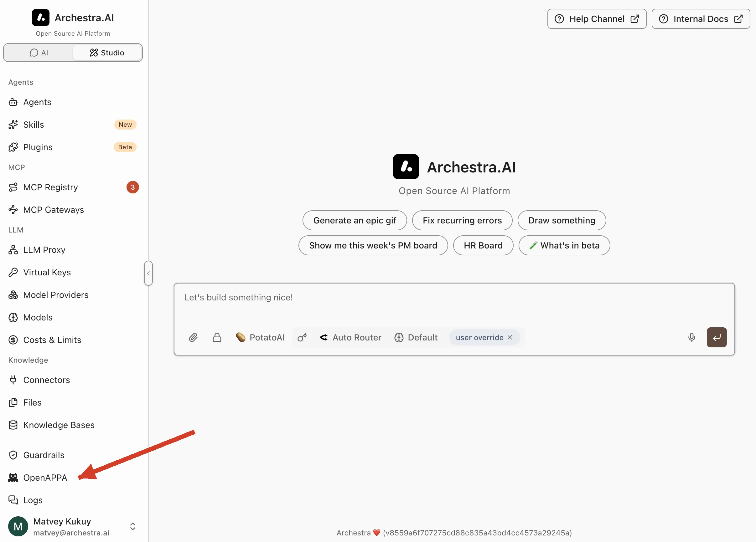
Task: Switch to the Studio tab
Action: coord(107,53)
